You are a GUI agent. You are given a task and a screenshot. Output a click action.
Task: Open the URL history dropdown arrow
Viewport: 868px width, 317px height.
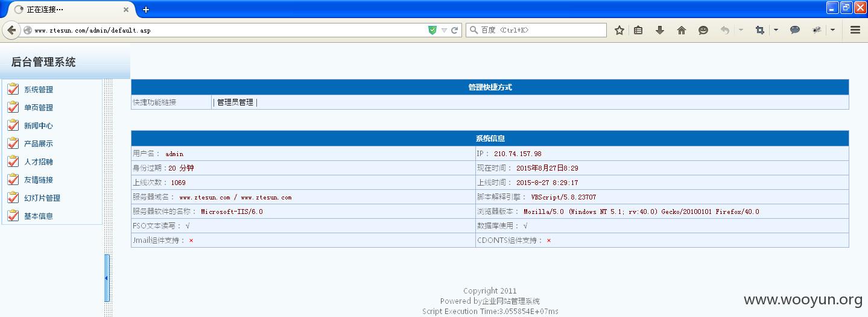point(444,30)
